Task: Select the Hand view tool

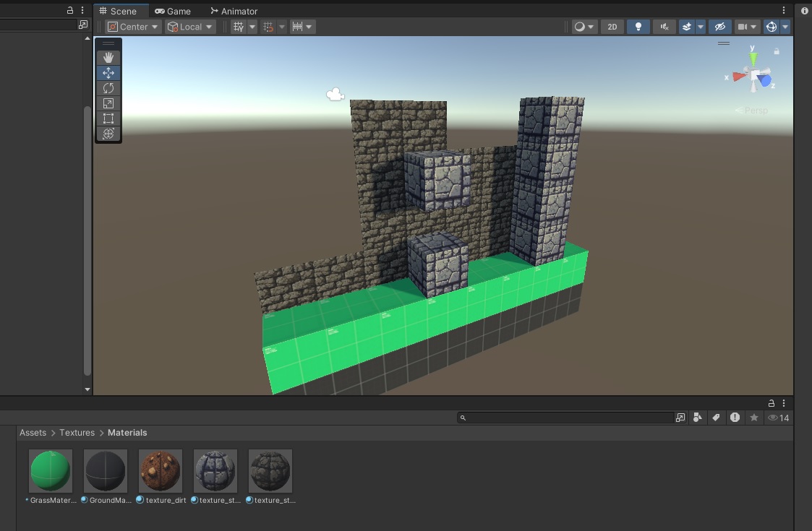Action: click(x=108, y=58)
